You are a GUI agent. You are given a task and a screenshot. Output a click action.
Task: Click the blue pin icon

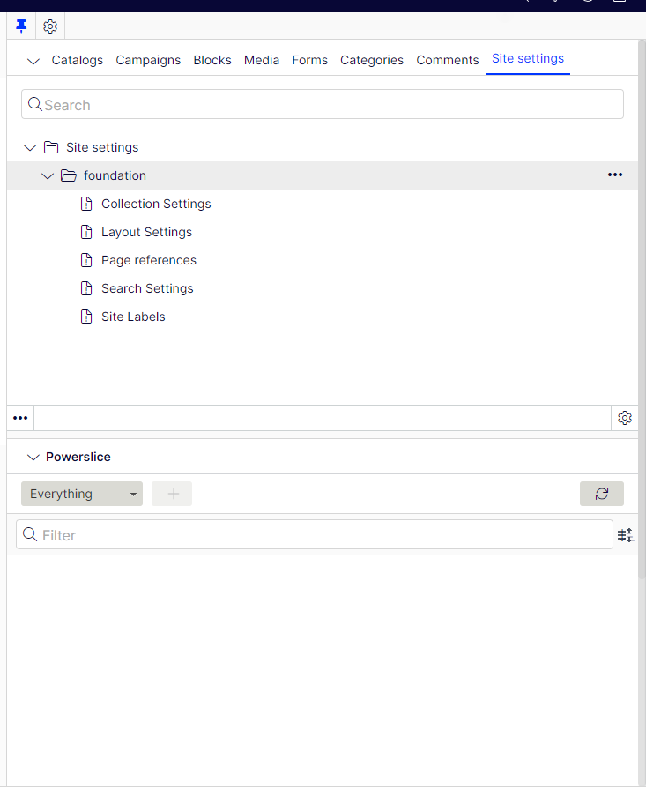(22, 26)
